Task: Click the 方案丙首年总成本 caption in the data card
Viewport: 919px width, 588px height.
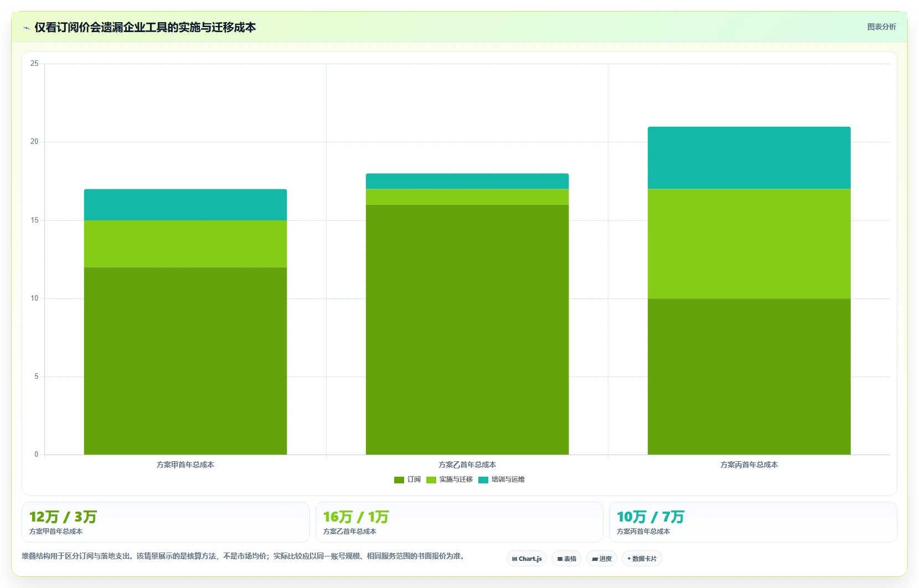Action: pyautogui.click(x=643, y=532)
